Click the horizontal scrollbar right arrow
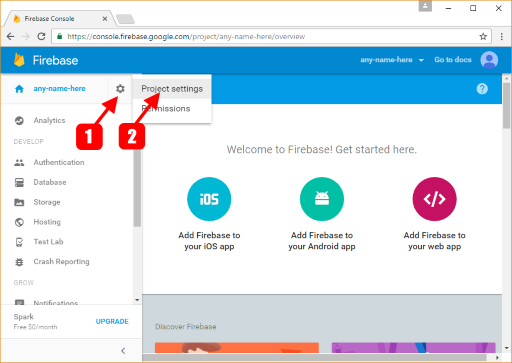Image resolution: width=512 pixels, height=363 pixels. [498, 358]
